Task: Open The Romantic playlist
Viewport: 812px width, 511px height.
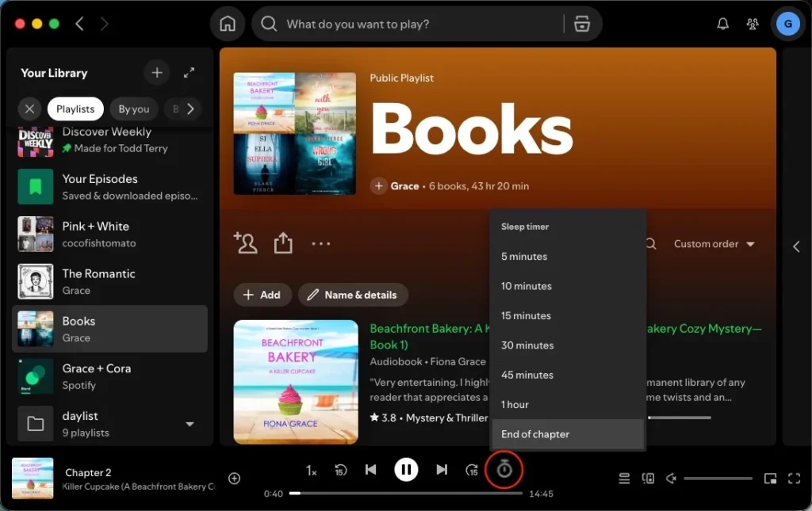Action: (109, 282)
